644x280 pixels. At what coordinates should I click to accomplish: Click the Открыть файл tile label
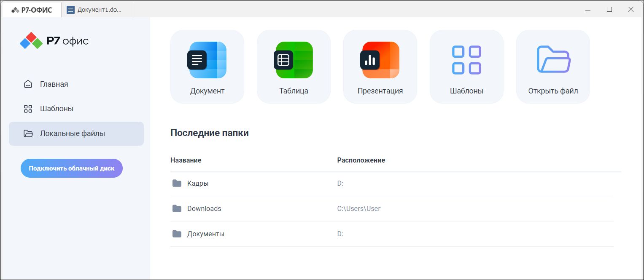click(553, 91)
